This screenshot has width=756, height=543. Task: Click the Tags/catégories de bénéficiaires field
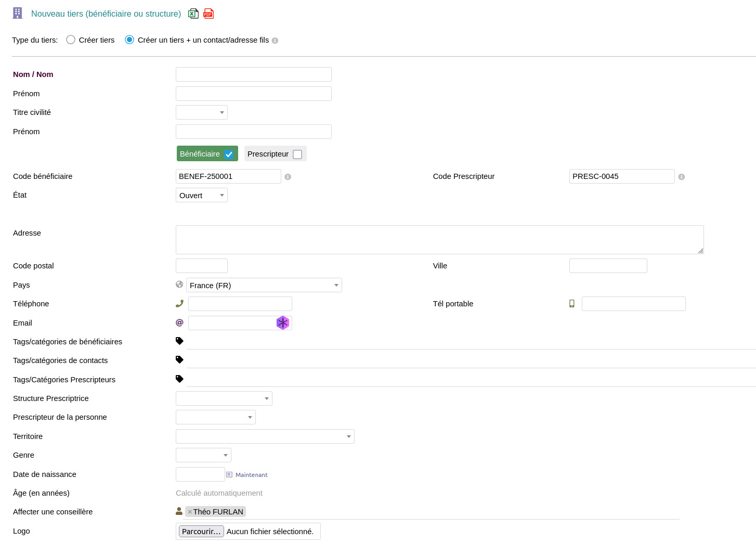click(468, 342)
